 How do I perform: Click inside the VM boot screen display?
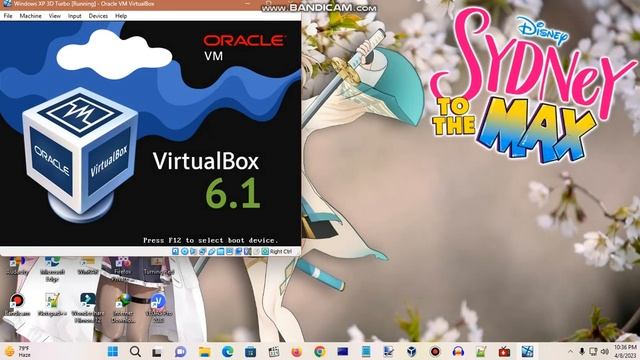(x=150, y=133)
